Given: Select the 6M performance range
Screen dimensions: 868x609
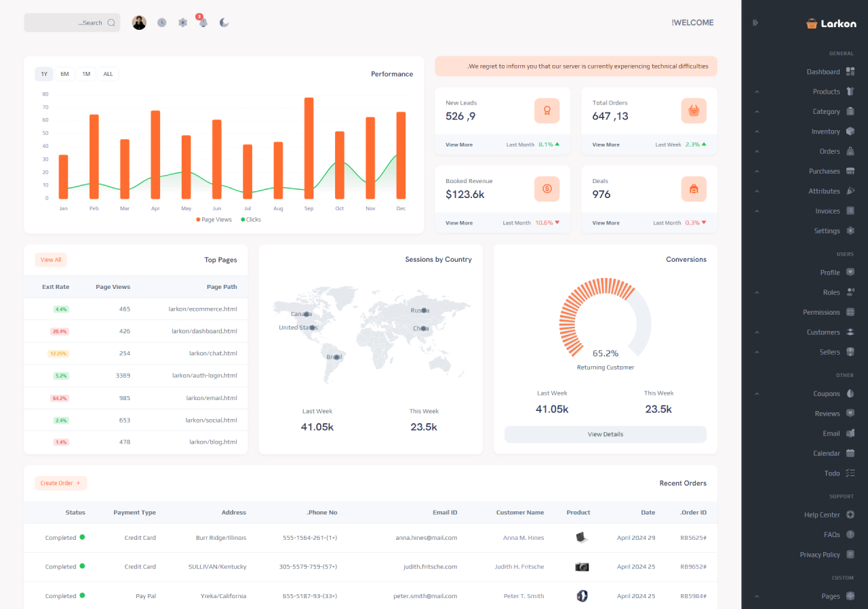Looking at the screenshot, I should point(64,74).
